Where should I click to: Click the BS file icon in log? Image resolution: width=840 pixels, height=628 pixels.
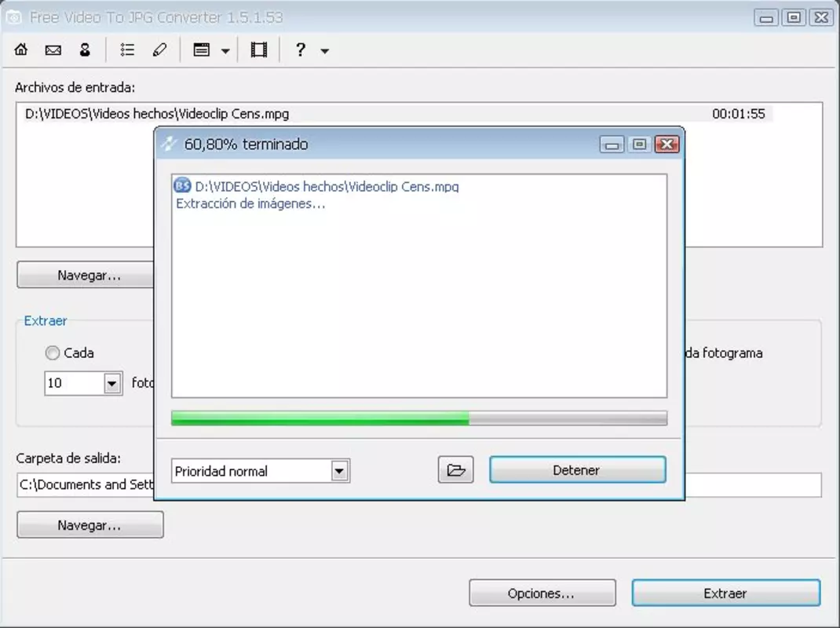click(183, 185)
